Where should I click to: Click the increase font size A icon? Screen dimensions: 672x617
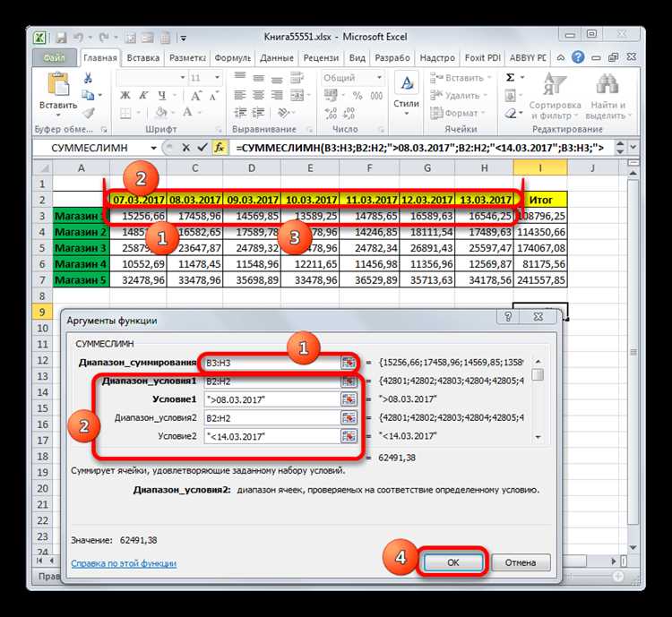(x=195, y=95)
